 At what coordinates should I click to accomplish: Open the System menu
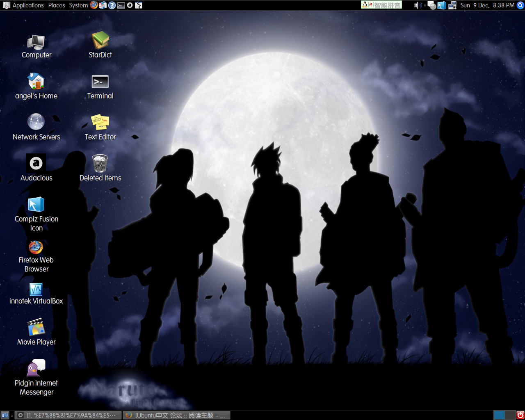pyautogui.click(x=78, y=5)
